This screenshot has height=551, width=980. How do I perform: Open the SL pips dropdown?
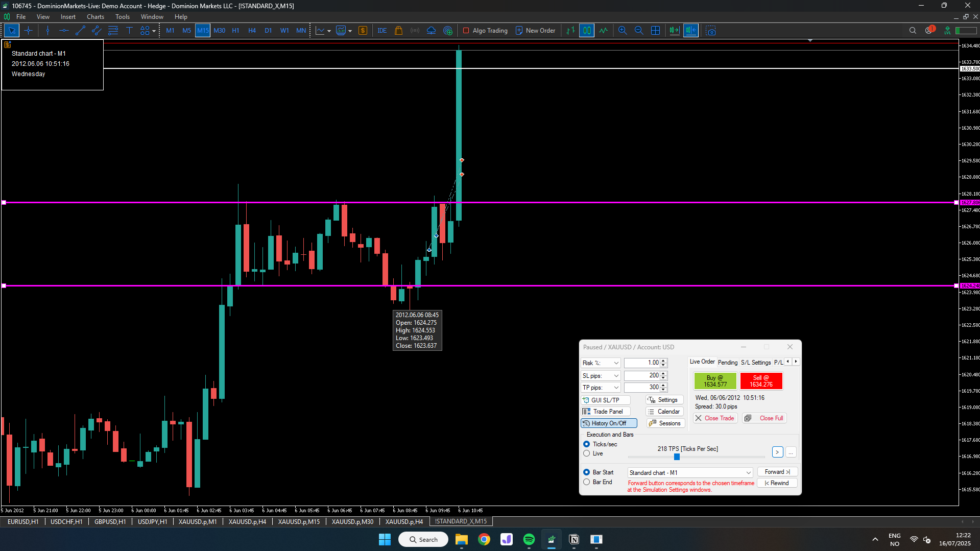[601, 376]
